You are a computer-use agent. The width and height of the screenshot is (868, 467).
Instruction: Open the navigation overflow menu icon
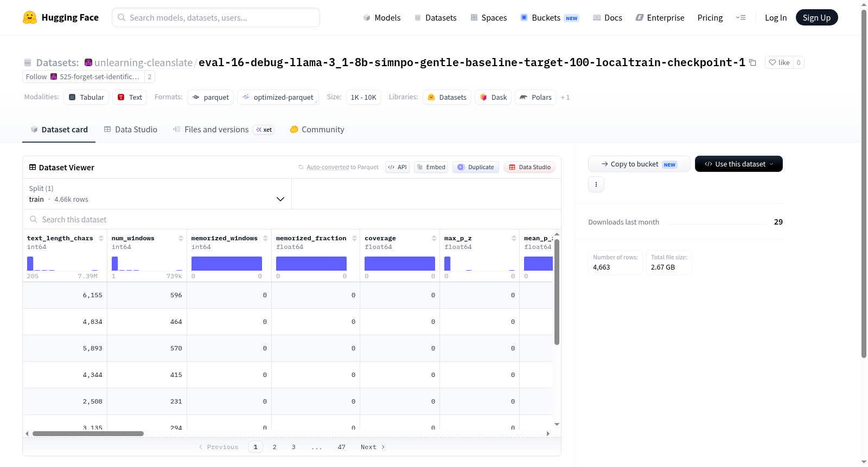coord(741,17)
